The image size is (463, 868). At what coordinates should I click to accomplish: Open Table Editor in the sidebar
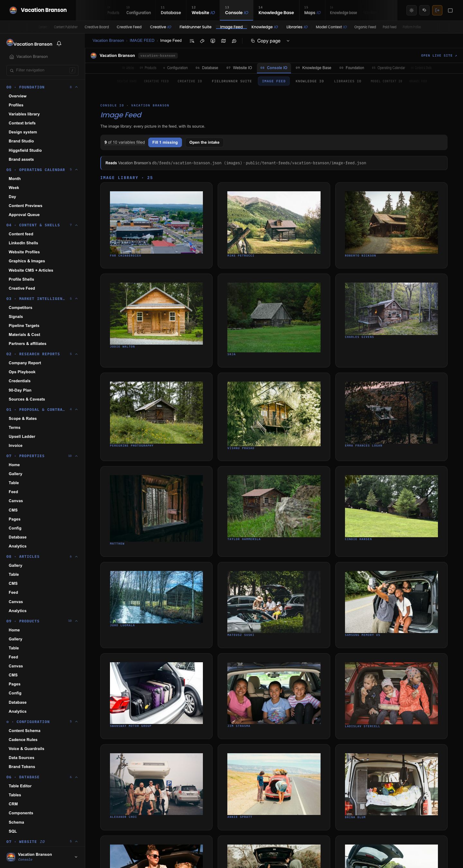(20, 786)
